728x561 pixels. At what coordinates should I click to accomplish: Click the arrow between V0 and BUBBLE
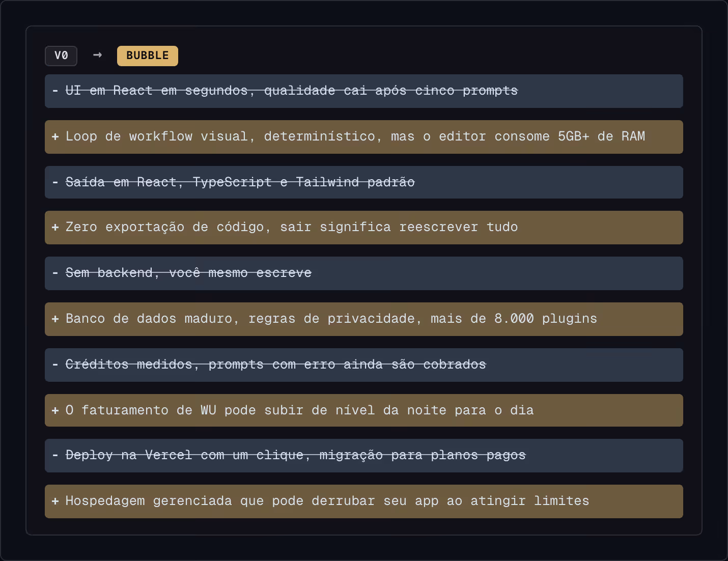coord(97,55)
